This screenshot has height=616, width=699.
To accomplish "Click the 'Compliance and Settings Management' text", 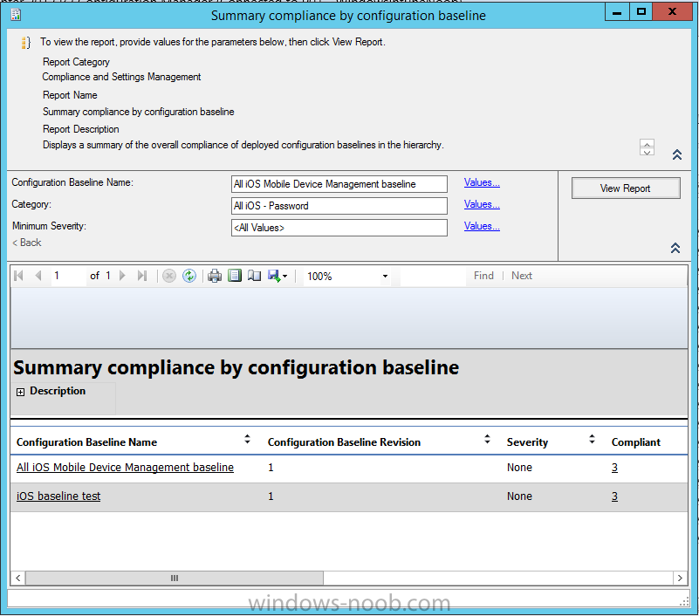I will [121, 77].
